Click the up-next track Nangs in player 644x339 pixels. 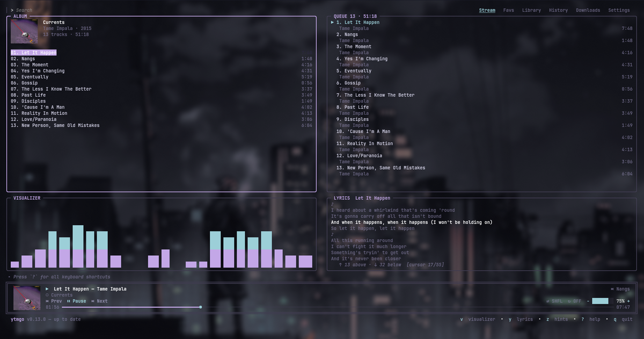click(620, 289)
